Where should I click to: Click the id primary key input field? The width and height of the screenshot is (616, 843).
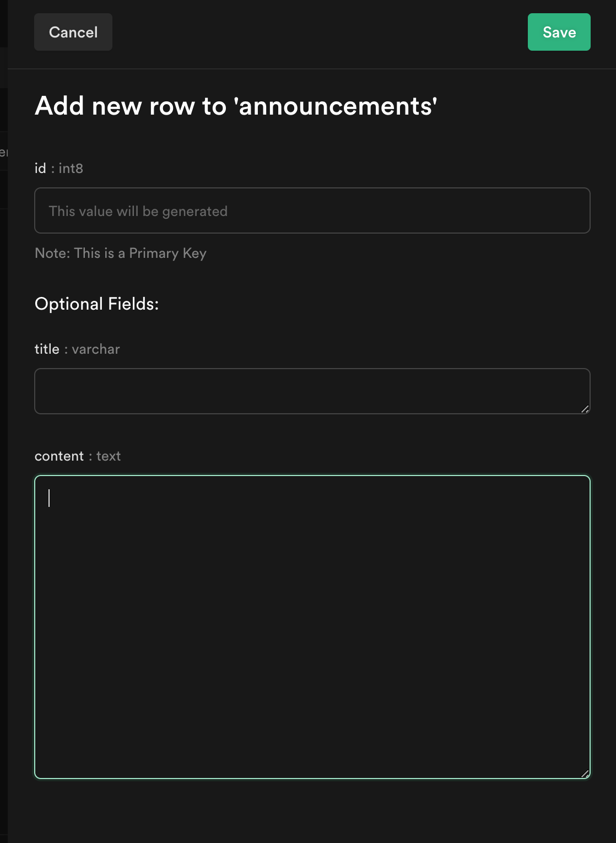point(312,210)
